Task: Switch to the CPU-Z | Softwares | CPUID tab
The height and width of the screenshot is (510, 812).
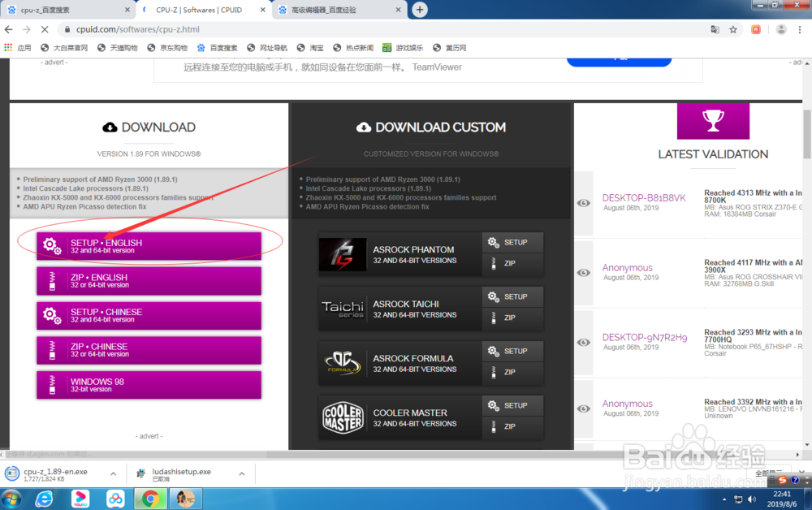Action: click(203, 10)
